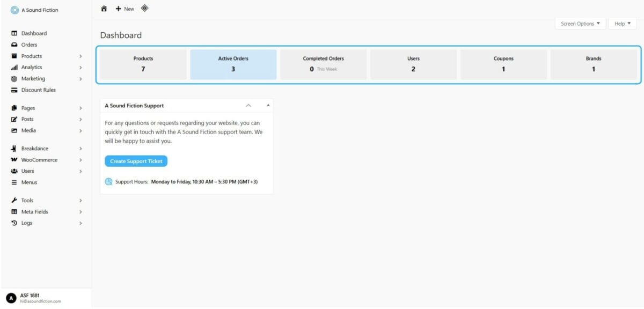The width and height of the screenshot is (644, 309).
Task: Click the Analytics bar chart icon
Action: (x=14, y=68)
